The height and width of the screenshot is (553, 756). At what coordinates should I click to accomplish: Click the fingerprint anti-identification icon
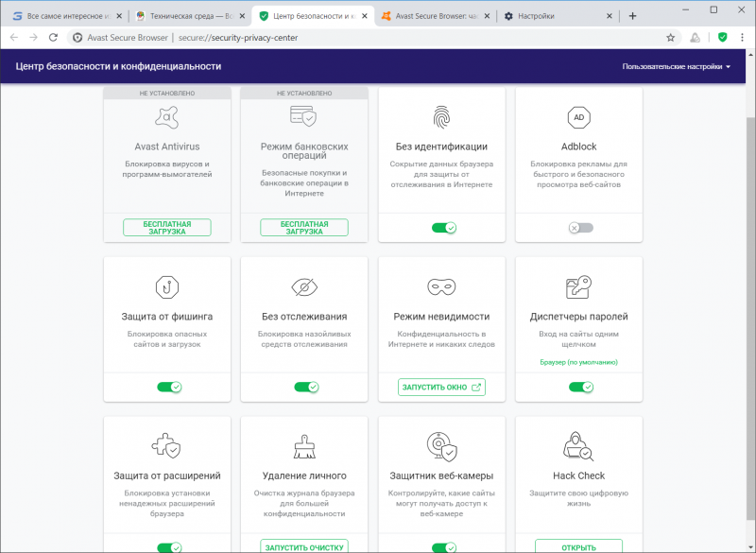coord(441,117)
